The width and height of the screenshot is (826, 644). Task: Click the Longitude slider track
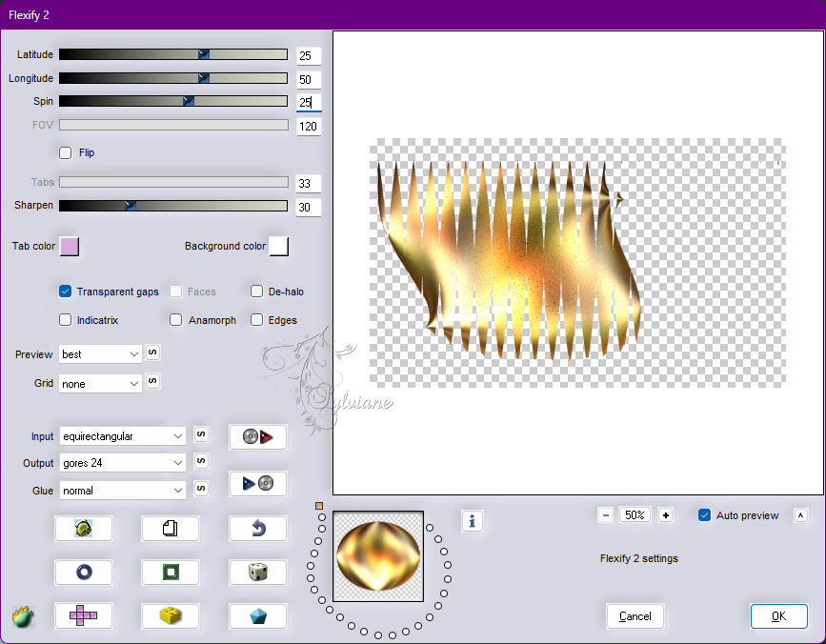(173, 78)
